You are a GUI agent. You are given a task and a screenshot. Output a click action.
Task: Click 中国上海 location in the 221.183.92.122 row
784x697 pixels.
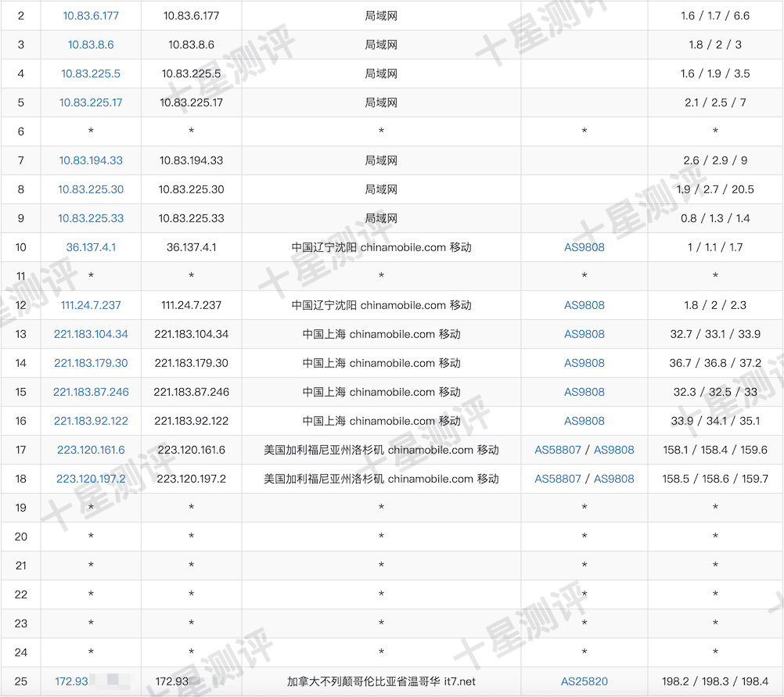[381, 422]
